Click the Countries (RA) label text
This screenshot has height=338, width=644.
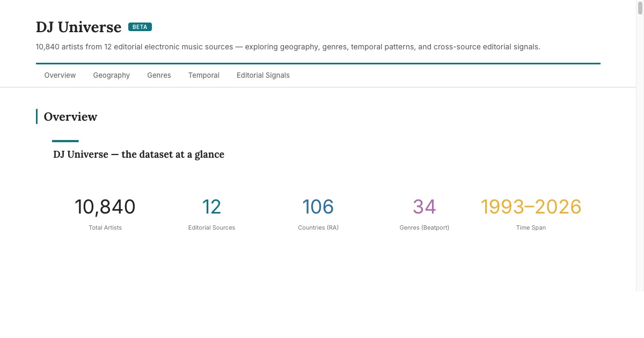318,227
